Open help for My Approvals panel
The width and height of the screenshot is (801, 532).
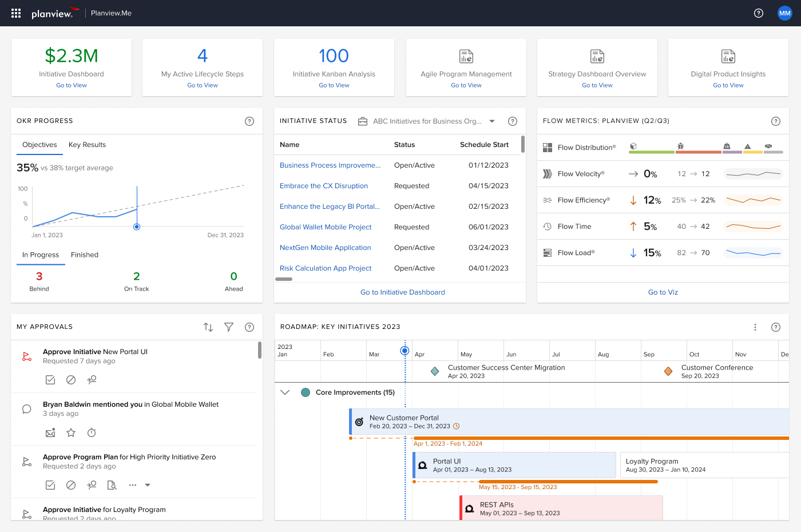point(249,327)
